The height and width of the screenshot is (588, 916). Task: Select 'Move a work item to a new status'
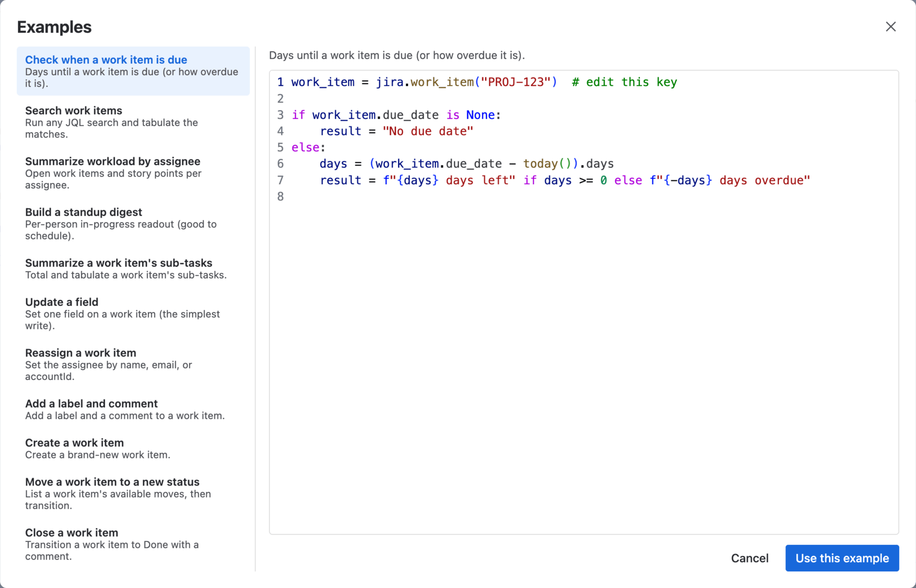(x=133, y=493)
